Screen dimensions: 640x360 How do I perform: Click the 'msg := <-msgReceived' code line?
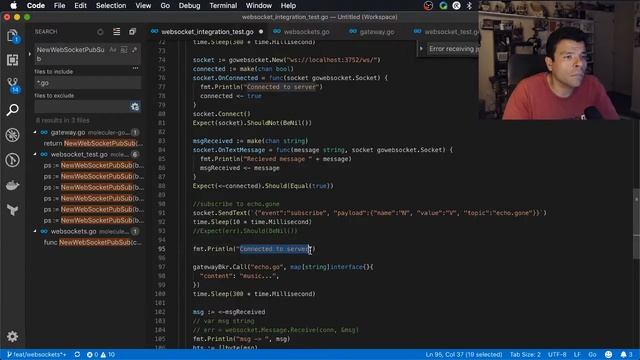click(229, 312)
